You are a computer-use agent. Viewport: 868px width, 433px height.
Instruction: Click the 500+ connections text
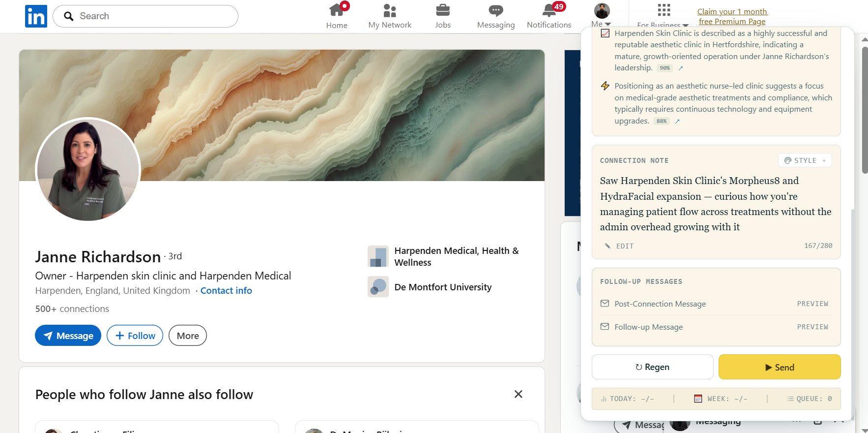(x=72, y=309)
